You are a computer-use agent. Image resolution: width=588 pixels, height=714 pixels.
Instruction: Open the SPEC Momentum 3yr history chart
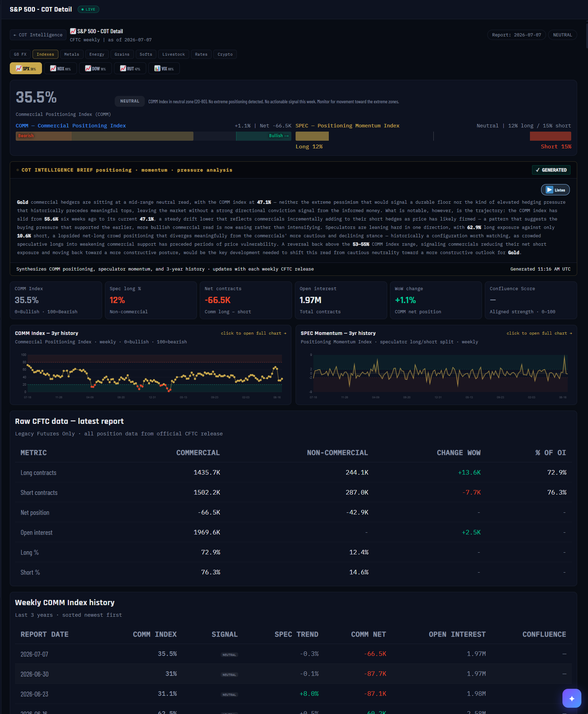click(x=437, y=377)
